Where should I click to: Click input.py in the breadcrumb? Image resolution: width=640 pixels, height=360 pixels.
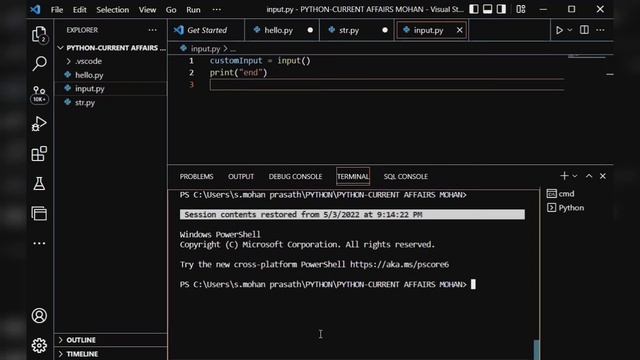[205, 49]
